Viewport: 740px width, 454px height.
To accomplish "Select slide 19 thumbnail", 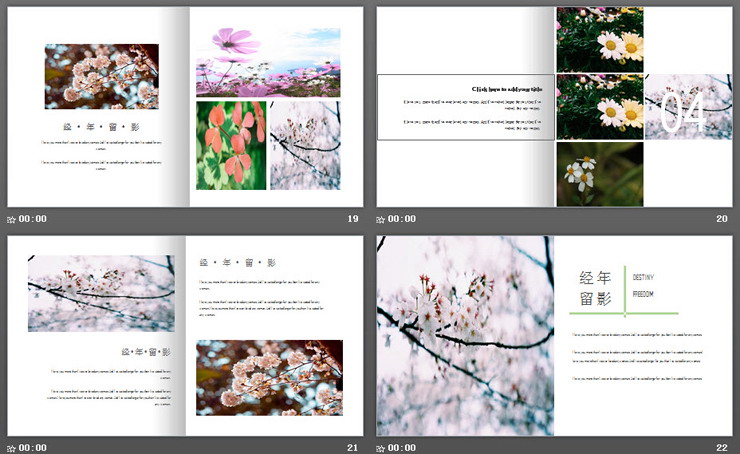I will [185, 107].
